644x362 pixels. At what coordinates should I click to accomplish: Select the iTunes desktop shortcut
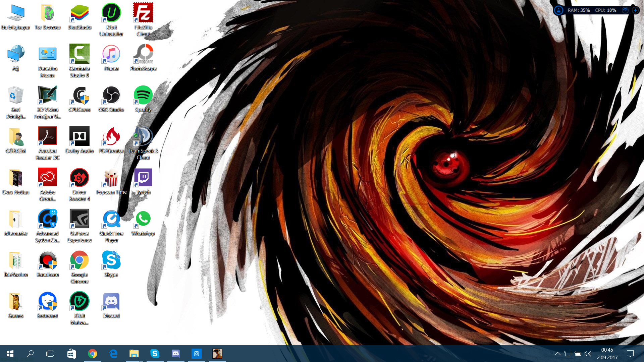tap(111, 58)
